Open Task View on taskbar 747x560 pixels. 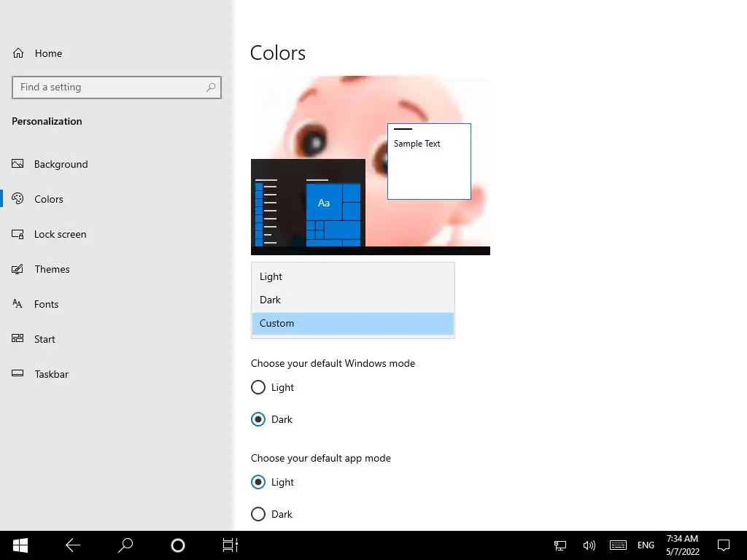tap(230, 545)
